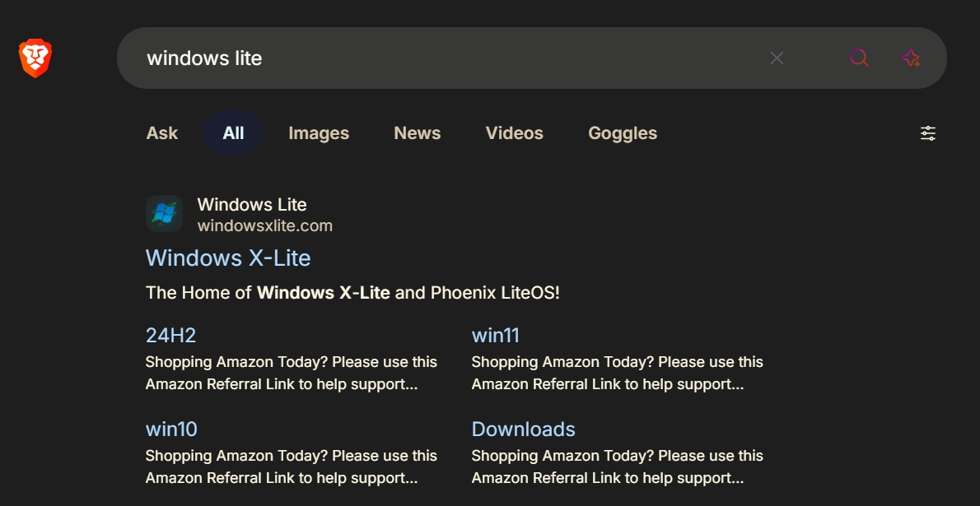Image resolution: width=980 pixels, height=506 pixels.
Task: Open search settings sliders icon
Action: [928, 133]
